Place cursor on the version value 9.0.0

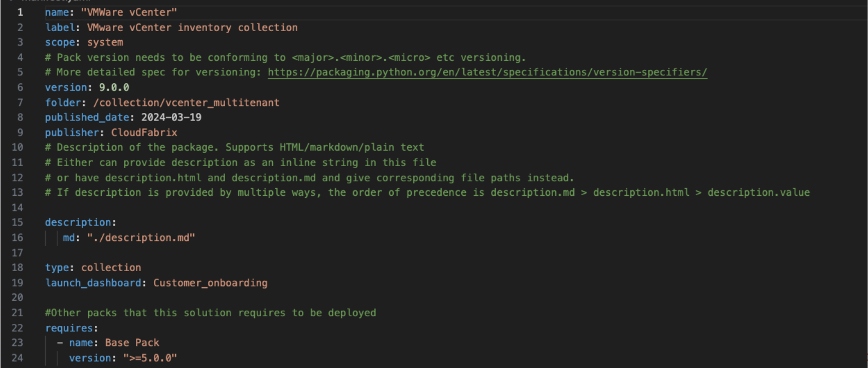114,87
